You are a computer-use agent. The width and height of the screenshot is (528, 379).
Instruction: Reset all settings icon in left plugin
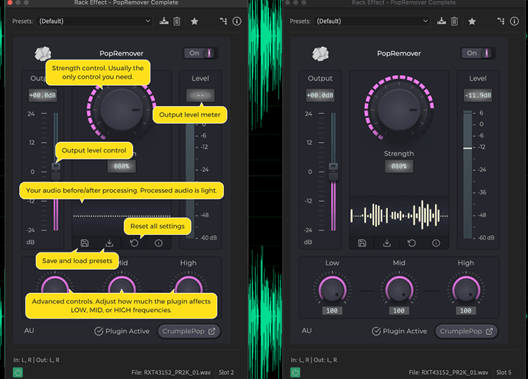134,243
